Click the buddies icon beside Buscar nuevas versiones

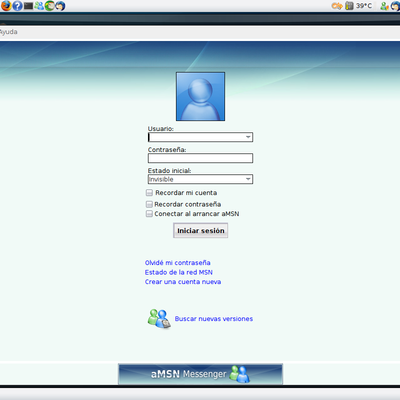[159, 319]
